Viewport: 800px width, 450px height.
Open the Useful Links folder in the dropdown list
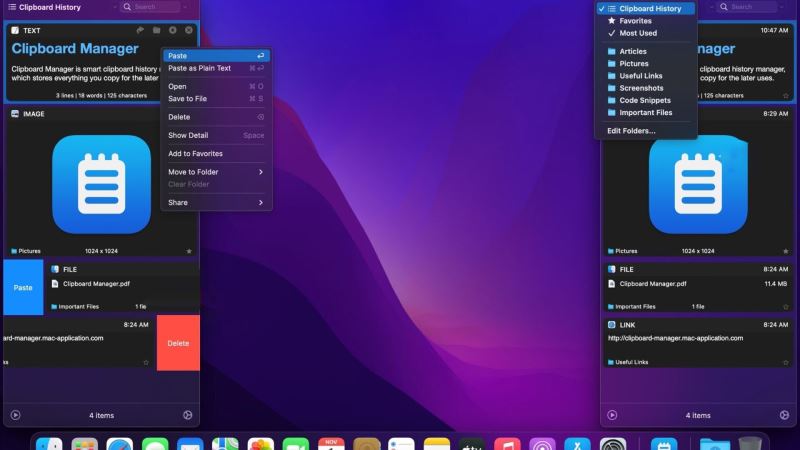tap(646, 76)
